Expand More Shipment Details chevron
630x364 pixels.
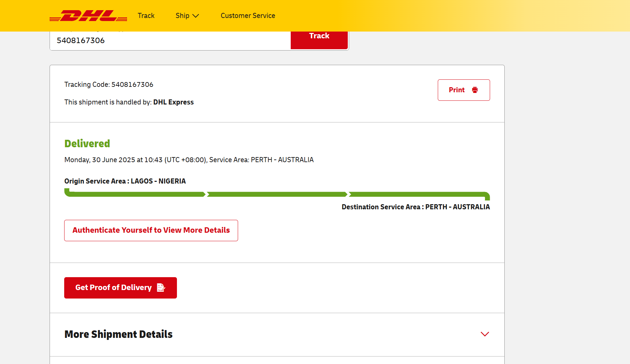(485, 334)
